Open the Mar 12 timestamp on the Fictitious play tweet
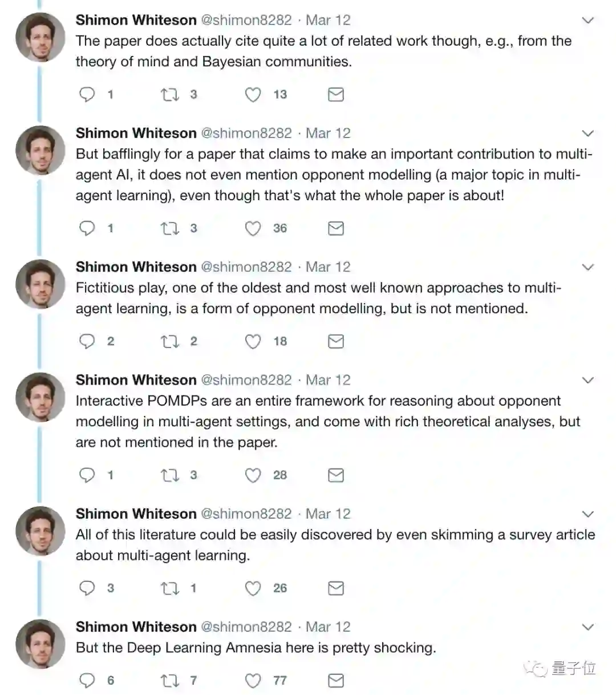 (328, 267)
